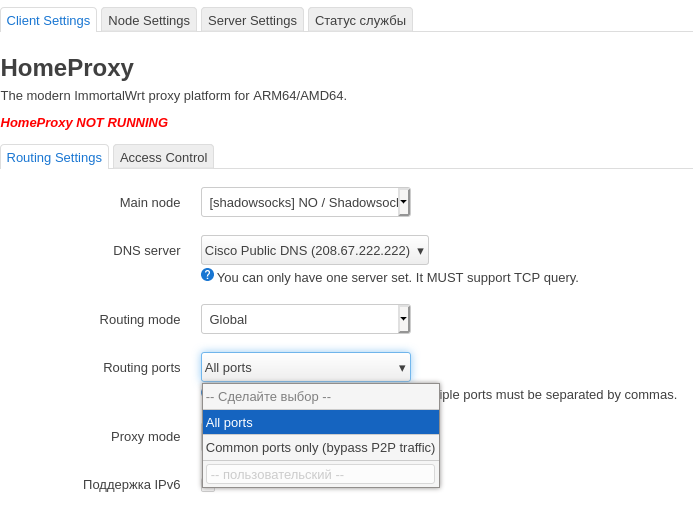Viewport: 693px width, 507px height.
Task: Collapse the Routing ports dropdown
Action: coord(305,367)
